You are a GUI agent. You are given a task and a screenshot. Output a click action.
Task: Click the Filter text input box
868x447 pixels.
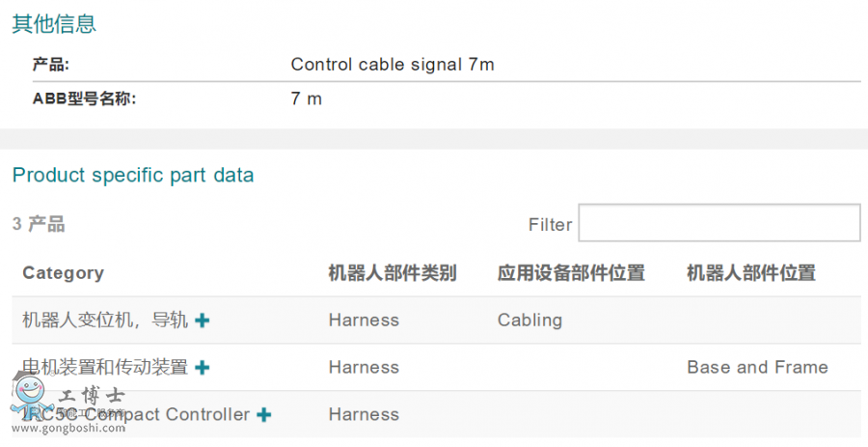(719, 223)
